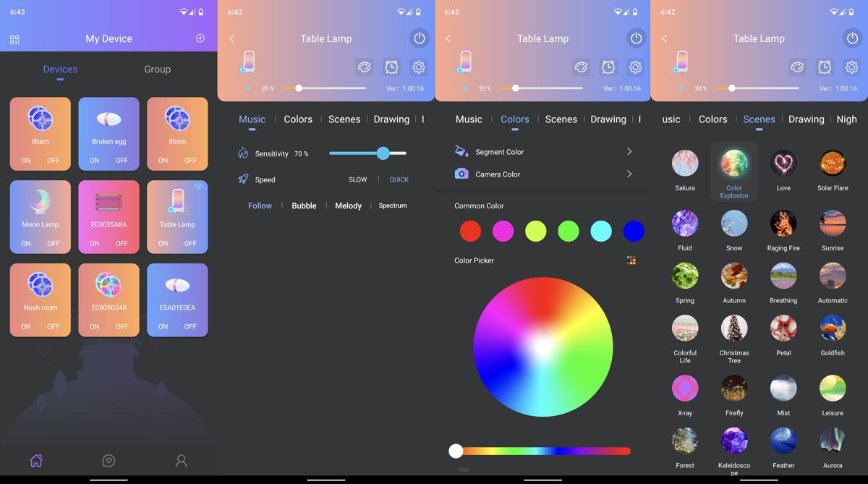Select the Sakura scene icon

point(685,163)
